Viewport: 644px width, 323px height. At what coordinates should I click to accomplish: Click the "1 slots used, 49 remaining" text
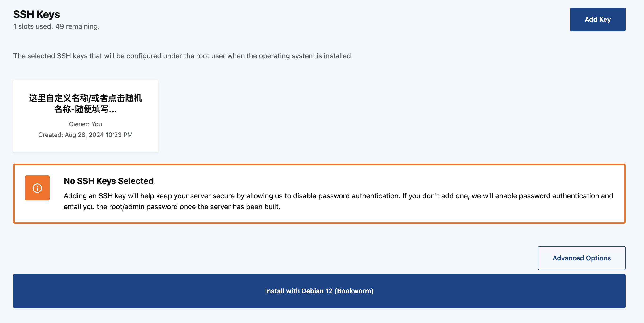(56, 26)
